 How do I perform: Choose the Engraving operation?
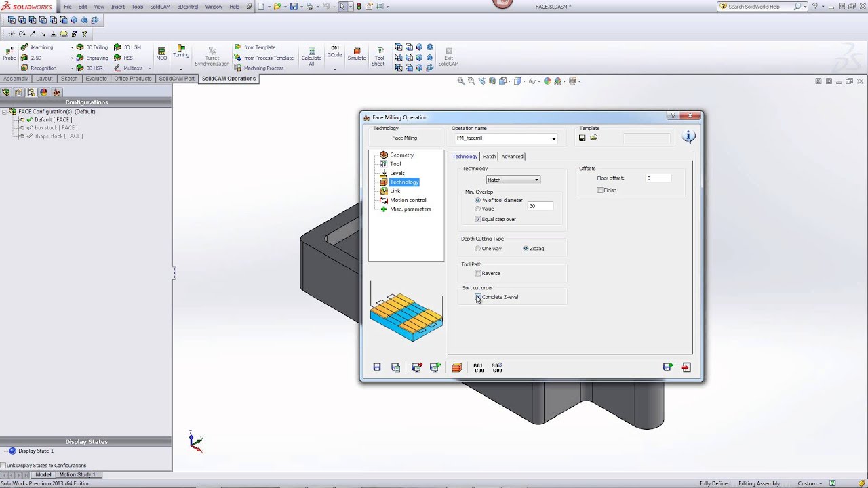[x=92, y=58]
